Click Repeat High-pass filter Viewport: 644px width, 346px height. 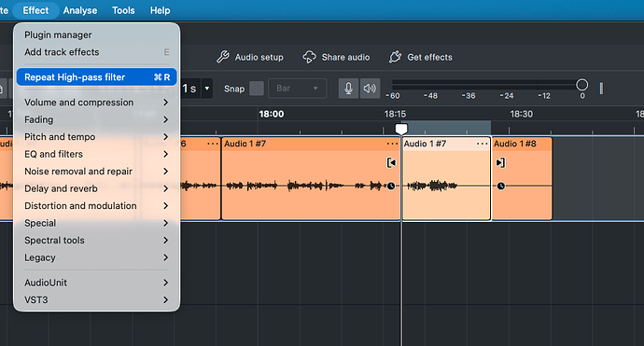coord(96,77)
